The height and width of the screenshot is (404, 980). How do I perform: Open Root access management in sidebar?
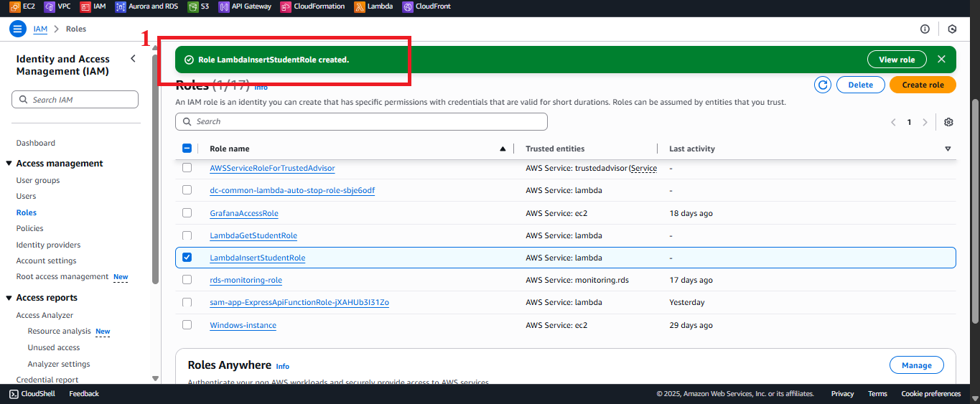(x=62, y=276)
